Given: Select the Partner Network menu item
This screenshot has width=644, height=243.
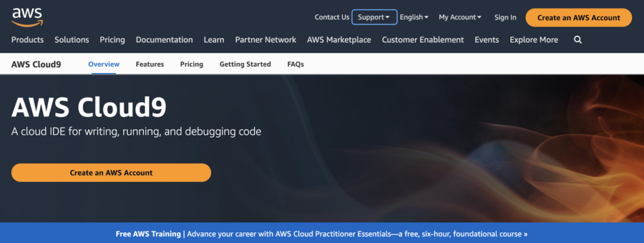Looking at the screenshot, I should (266, 40).
